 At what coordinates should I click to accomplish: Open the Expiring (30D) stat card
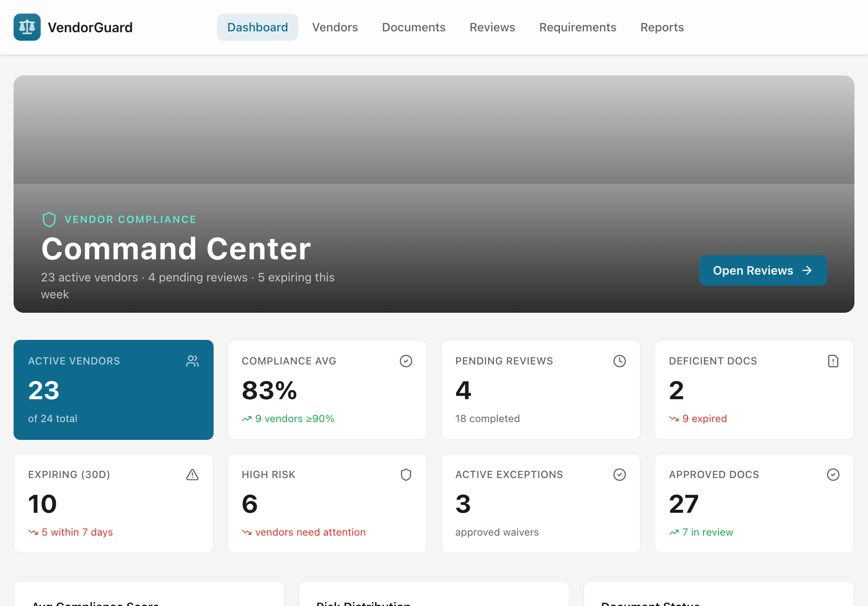114,503
